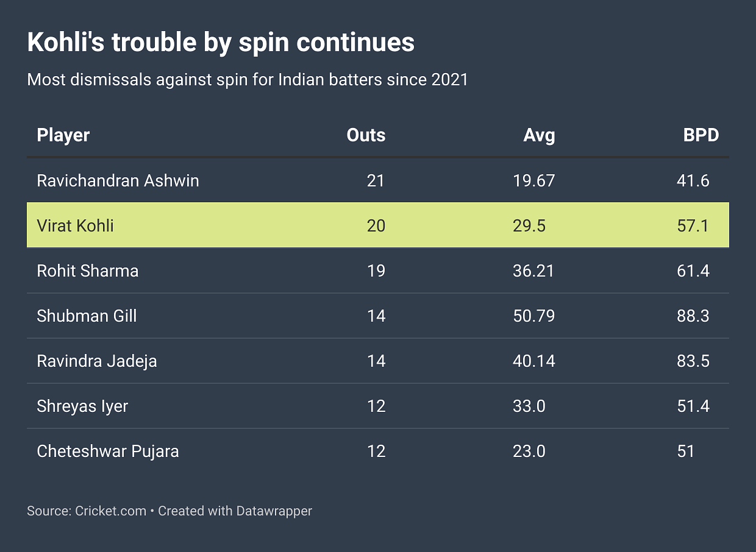Select the BPD column header
This screenshot has width=756, height=552.
(701, 135)
